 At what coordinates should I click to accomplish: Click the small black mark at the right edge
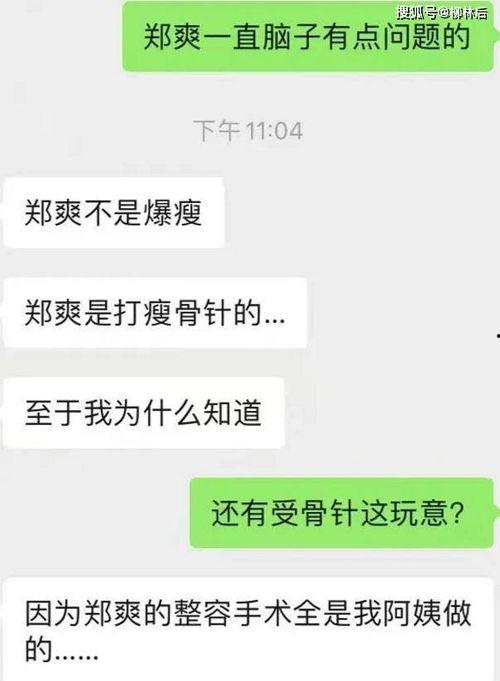point(498,335)
